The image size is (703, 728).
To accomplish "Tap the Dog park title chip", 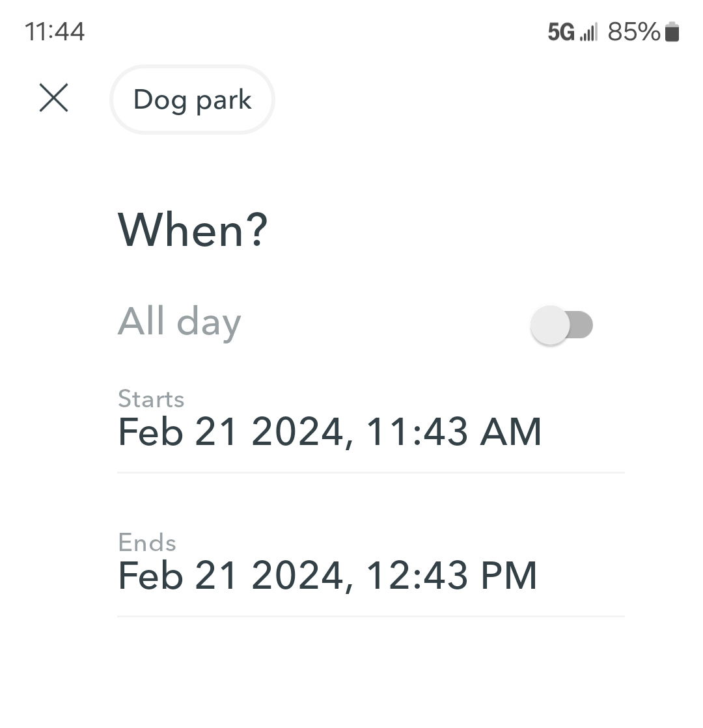I will tap(192, 100).
